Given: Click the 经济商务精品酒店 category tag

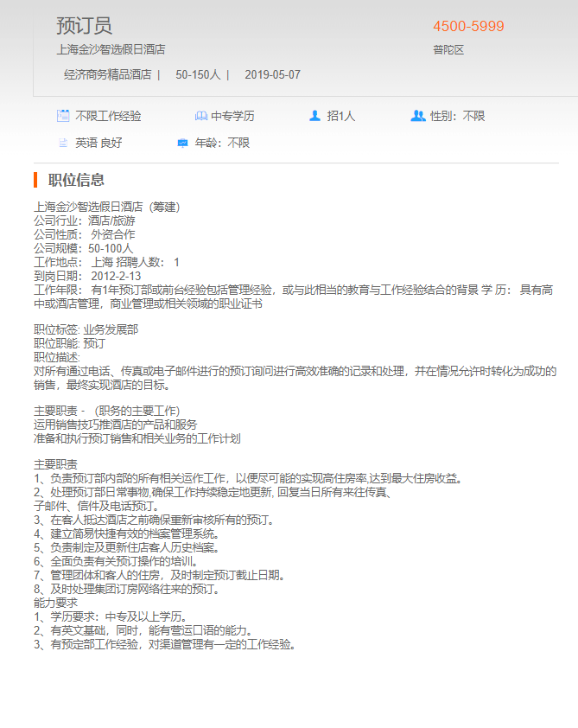Looking at the screenshot, I should [108, 74].
